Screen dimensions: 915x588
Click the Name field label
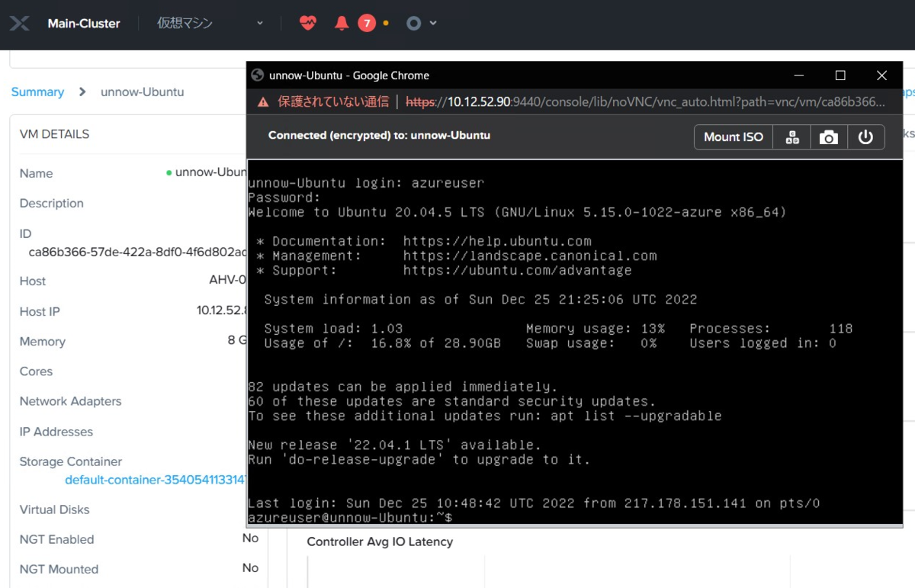pos(36,173)
